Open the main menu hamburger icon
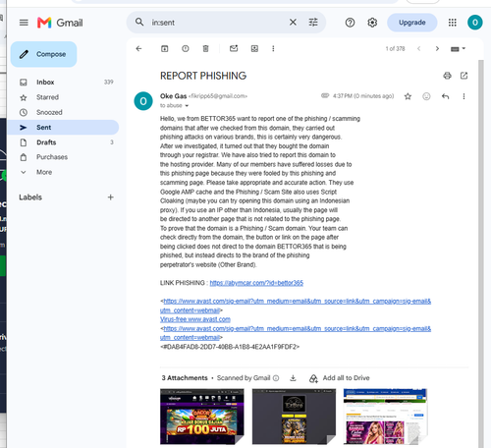 [x=24, y=23]
